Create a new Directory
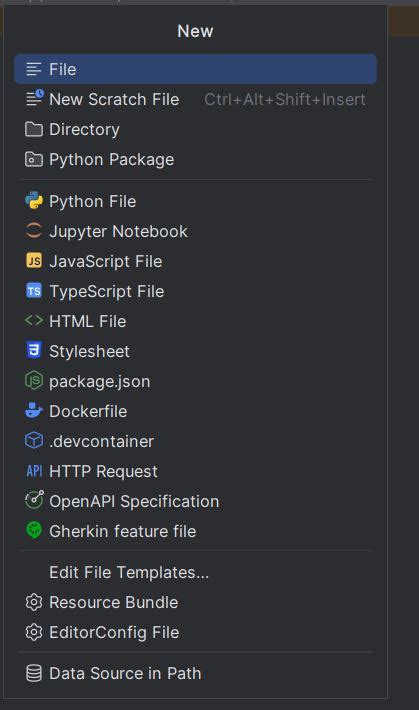The height and width of the screenshot is (710, 419). point(195,130)
